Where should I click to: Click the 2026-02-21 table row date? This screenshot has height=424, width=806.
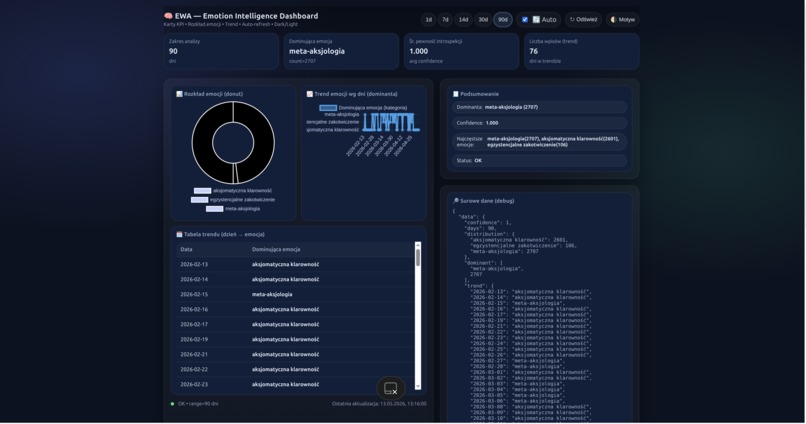[x=194, y=355]
